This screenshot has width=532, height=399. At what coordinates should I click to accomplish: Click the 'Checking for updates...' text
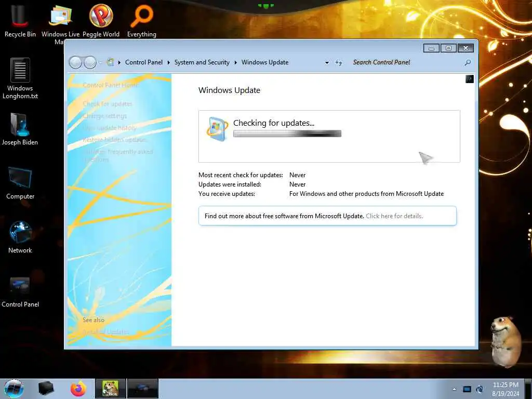(x=274, y=123)
